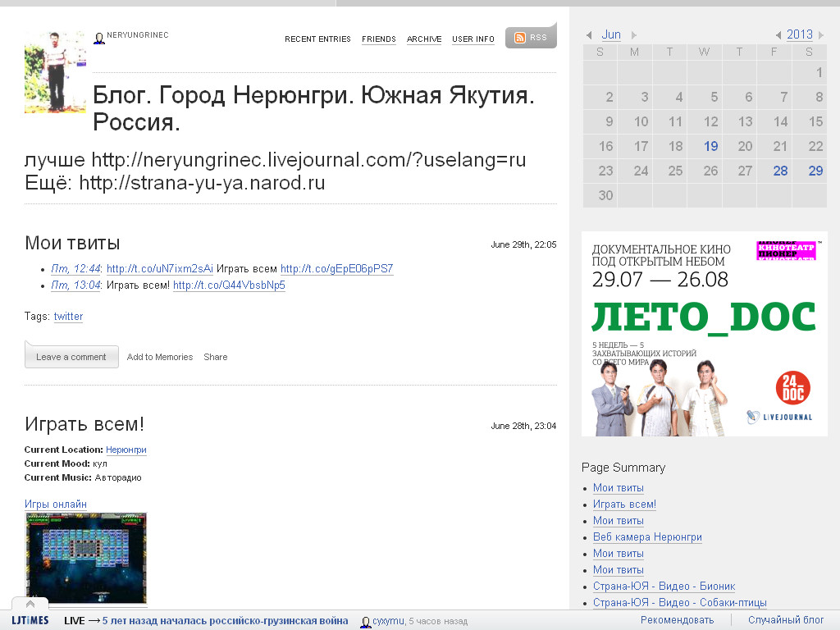Screen dimensions: 840x630
Task: Open the twitter tag link
Action: [68, 317]
